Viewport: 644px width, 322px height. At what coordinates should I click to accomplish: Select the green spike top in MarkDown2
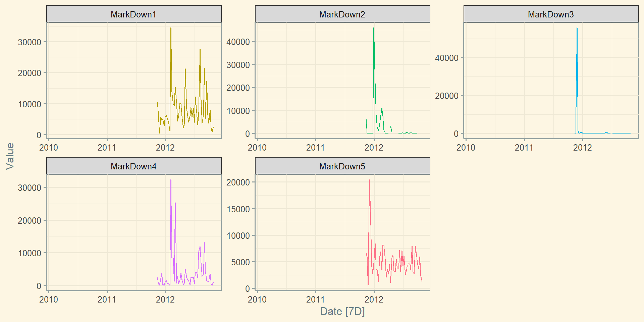click(374, 29)
